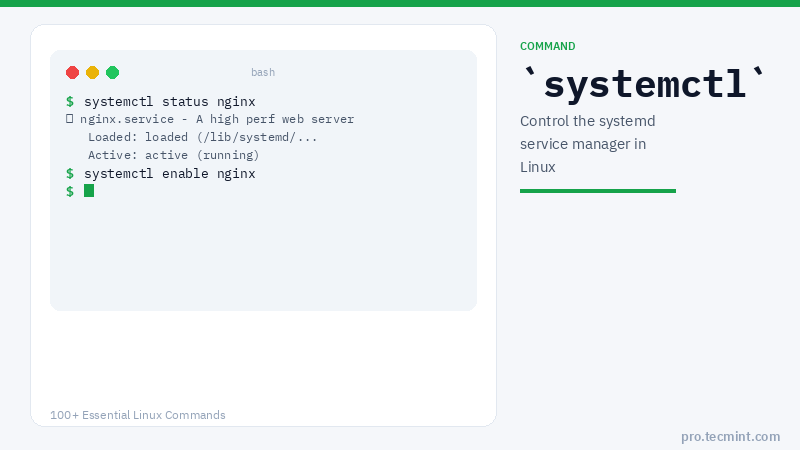Click '100+ Essential Linux Commands' footer text
The image size is (800, 450).
138,415
